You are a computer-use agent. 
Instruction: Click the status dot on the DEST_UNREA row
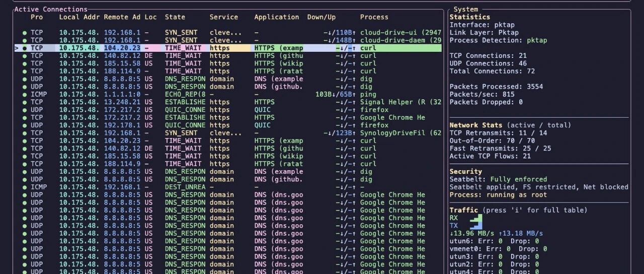coord(24,187)
